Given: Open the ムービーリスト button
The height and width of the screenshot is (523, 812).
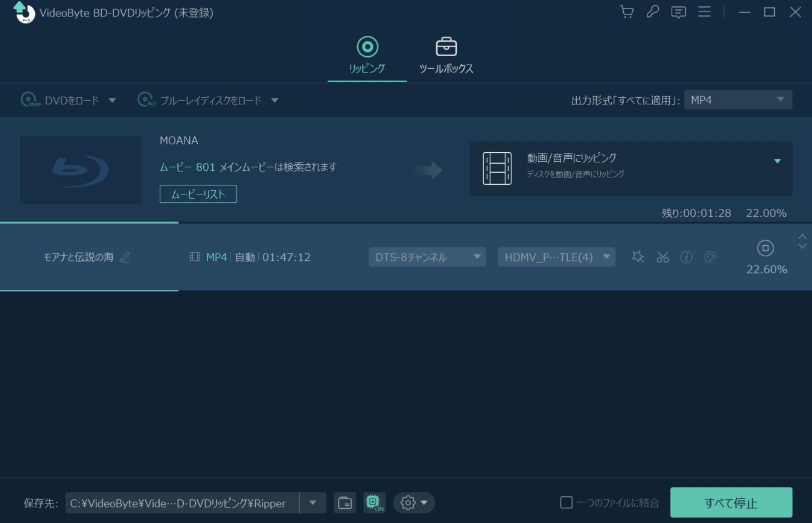Looking at the screenshot, I should (198, 194).
